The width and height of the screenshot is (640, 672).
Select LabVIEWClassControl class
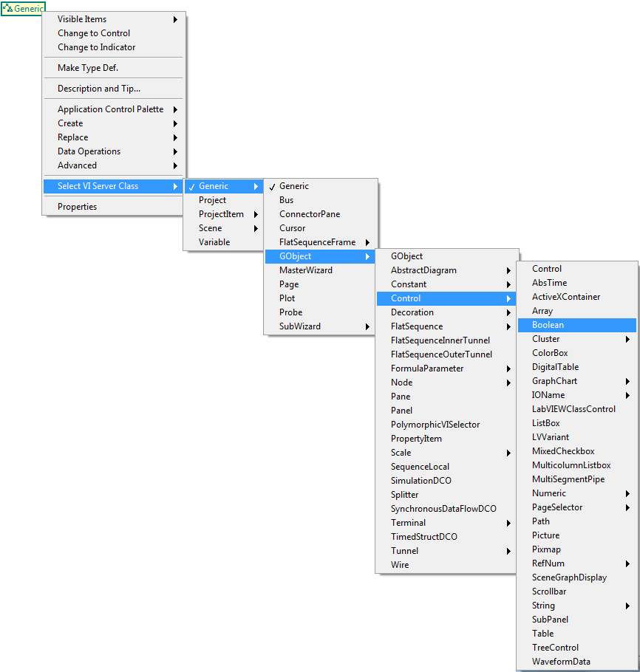pos(577,409)
